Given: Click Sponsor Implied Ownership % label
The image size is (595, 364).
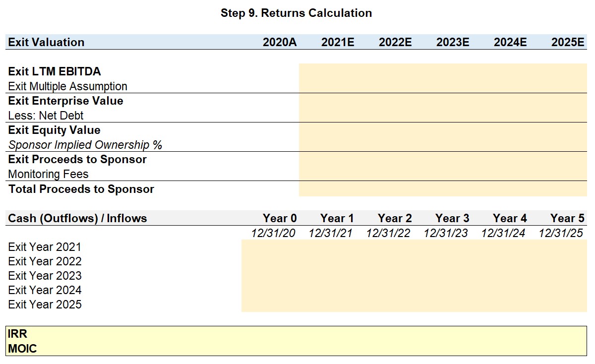Looking at the screenshot, I should [x=85, y=145].
